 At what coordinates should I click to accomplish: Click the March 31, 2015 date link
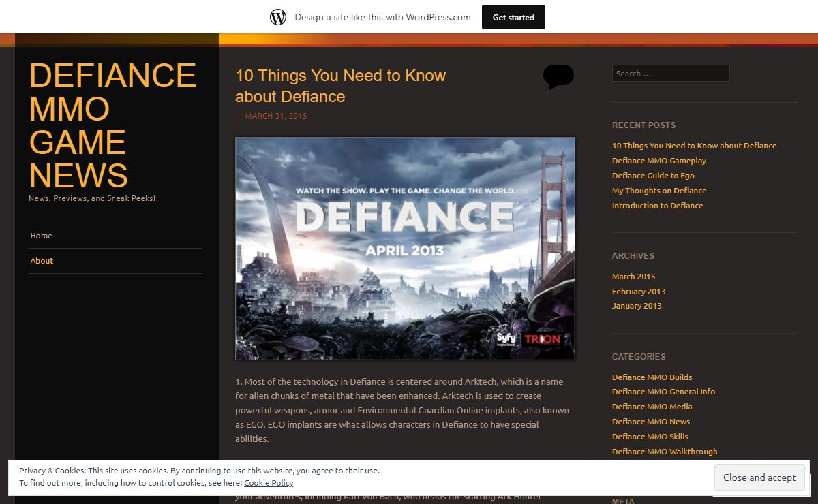coord(276,116)
